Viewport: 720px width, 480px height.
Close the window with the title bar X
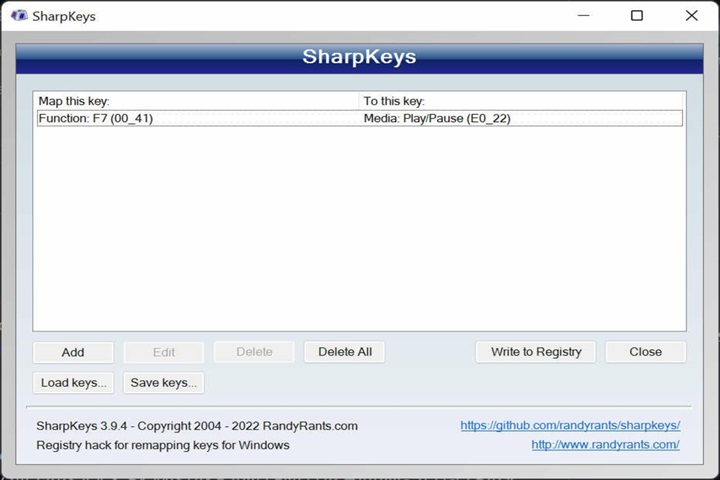[x=692, y=16]
